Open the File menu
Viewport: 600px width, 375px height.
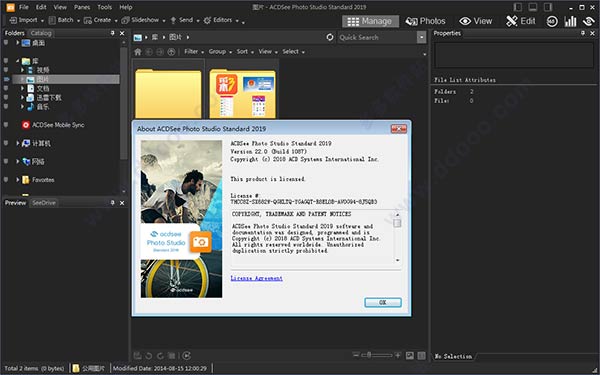(24, 7)
